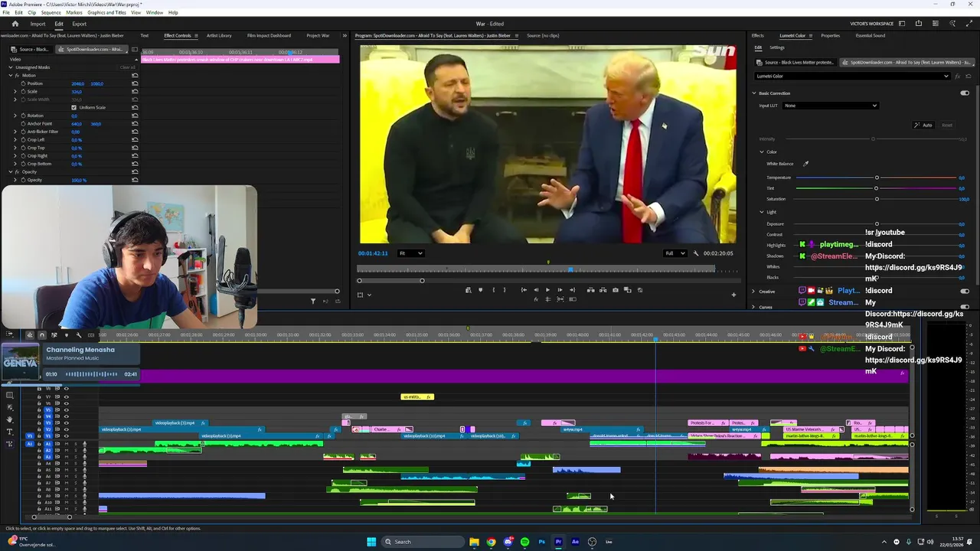Open the Essential Sound panel tab
The height and width of the screenshot is (551, 980).
click(x=871, y=35)
